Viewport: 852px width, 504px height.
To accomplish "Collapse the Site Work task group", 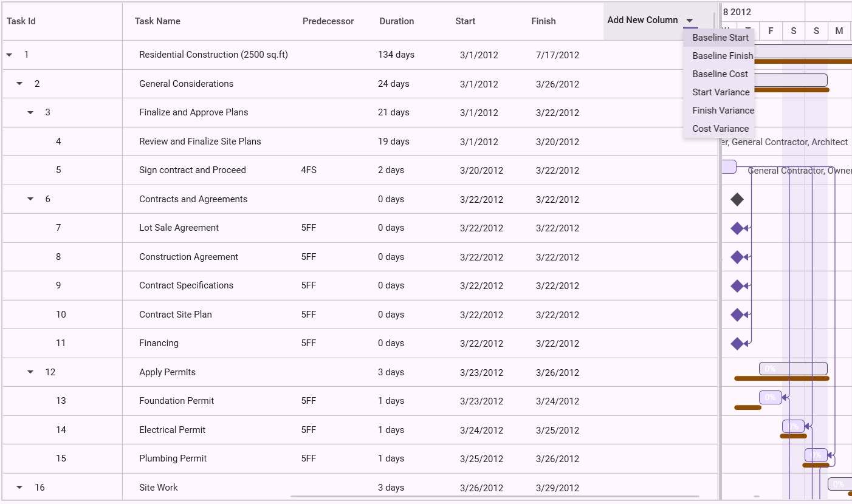I will tap(19, 488).
